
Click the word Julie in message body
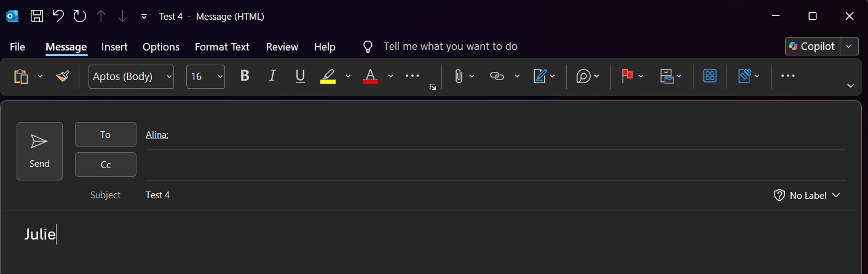[40, 234]
